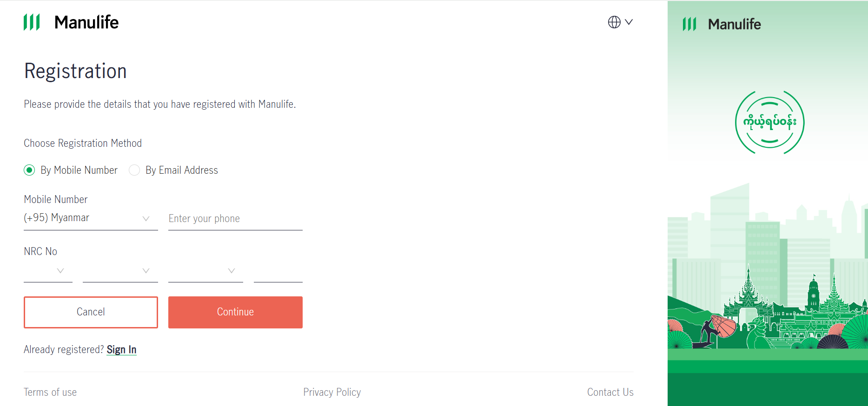868x406 pixels.
Task: Focus the last NRC number text field
Action: [x=278, y=271]
